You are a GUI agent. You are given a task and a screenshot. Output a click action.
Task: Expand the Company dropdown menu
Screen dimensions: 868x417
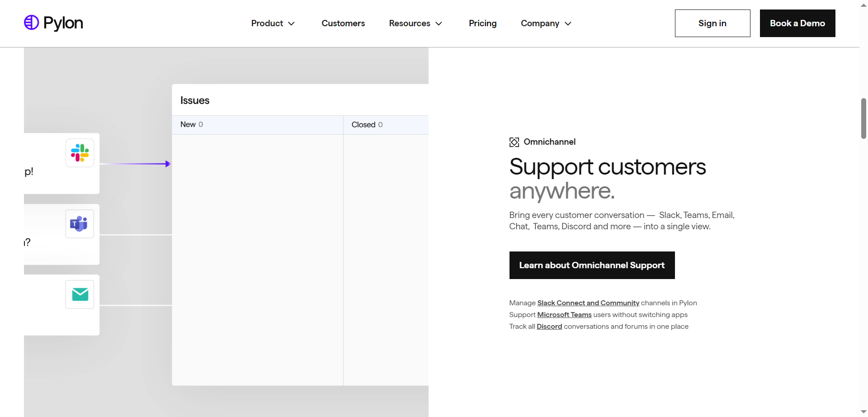tap(546, 23)
